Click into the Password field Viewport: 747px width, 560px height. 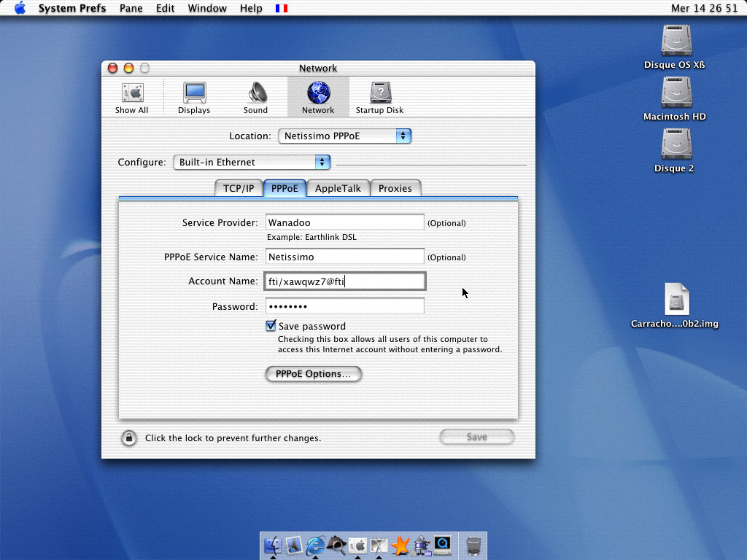[x=344, y=306]
